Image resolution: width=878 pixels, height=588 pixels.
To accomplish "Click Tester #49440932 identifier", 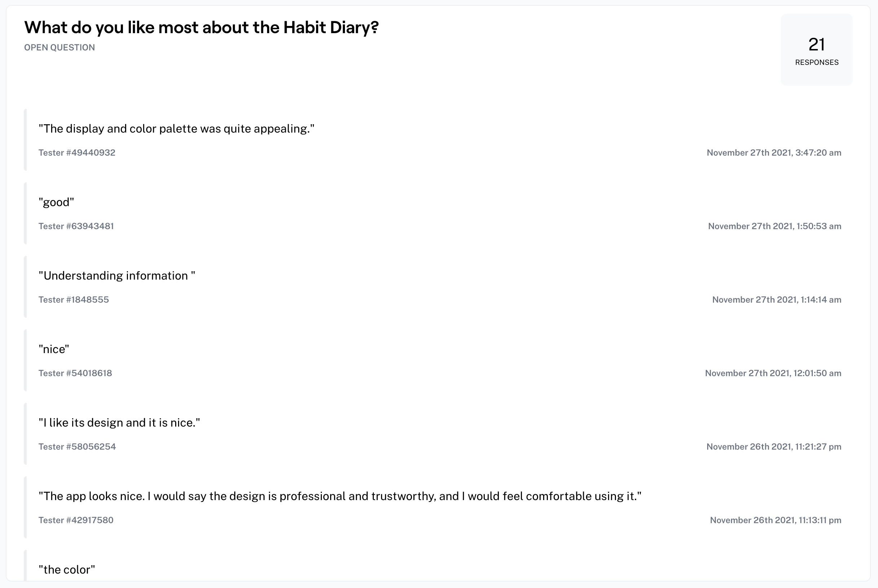I will 77,153.
